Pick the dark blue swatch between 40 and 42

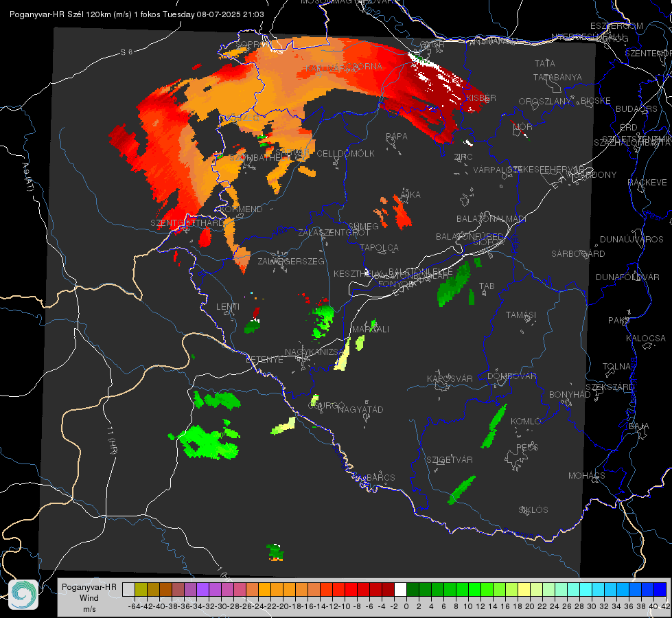click(660, 589)
